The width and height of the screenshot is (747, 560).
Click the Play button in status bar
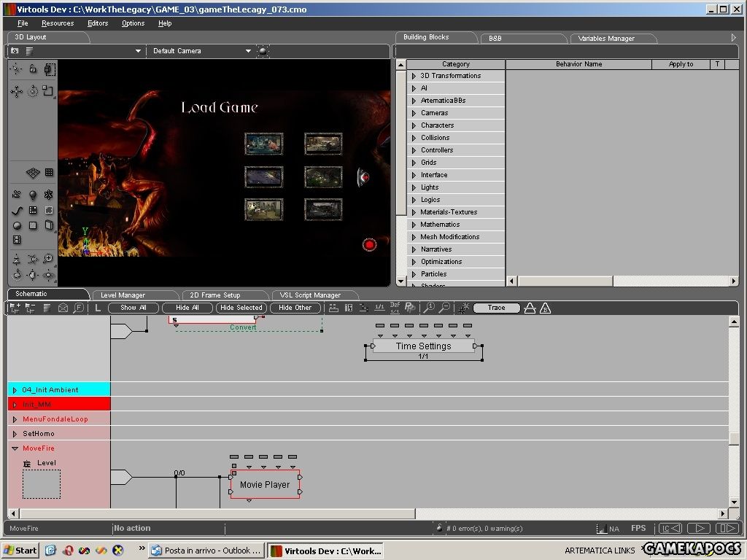pyautogui.click(x=700, y=528)
